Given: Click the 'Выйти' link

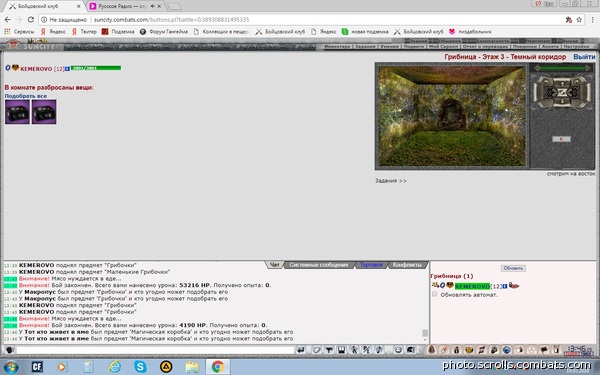Looking at the screenshot, I should [x=584, y=57].
